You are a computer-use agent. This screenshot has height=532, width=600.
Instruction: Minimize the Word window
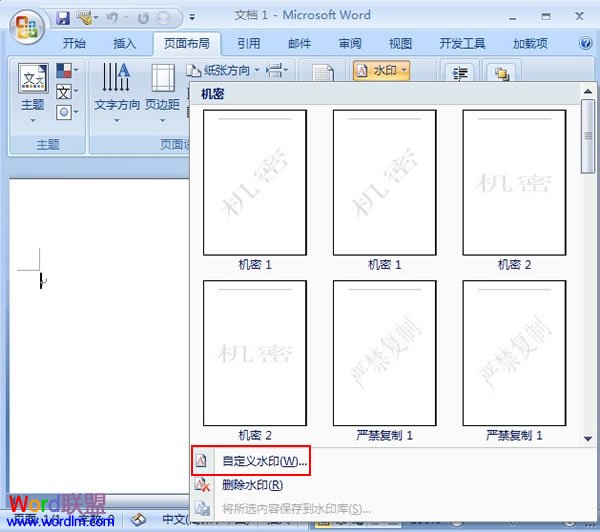(x=513, y=18)
